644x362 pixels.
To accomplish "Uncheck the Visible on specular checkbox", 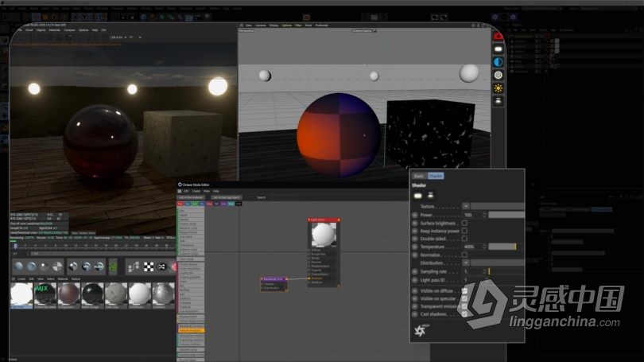I will [464, 298].
